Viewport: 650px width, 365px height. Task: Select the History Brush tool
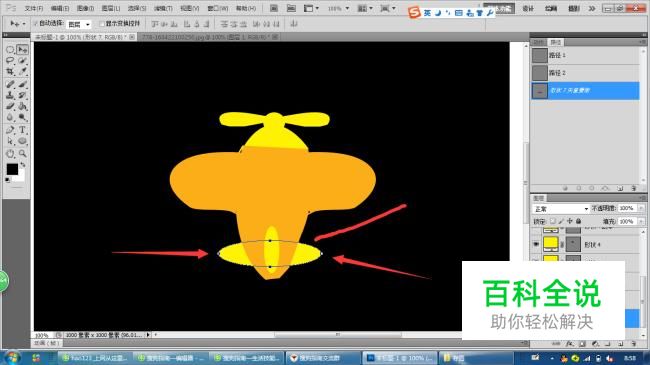22,95
